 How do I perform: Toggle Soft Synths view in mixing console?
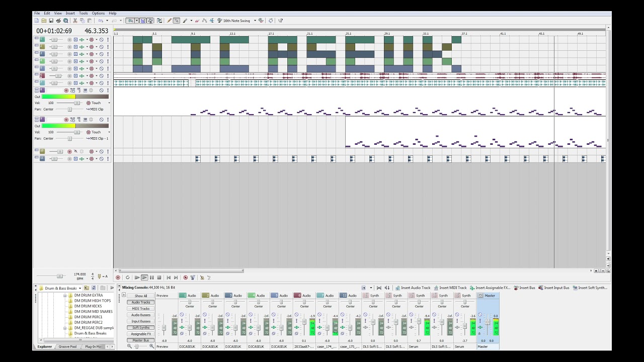[x=141, y=327]
